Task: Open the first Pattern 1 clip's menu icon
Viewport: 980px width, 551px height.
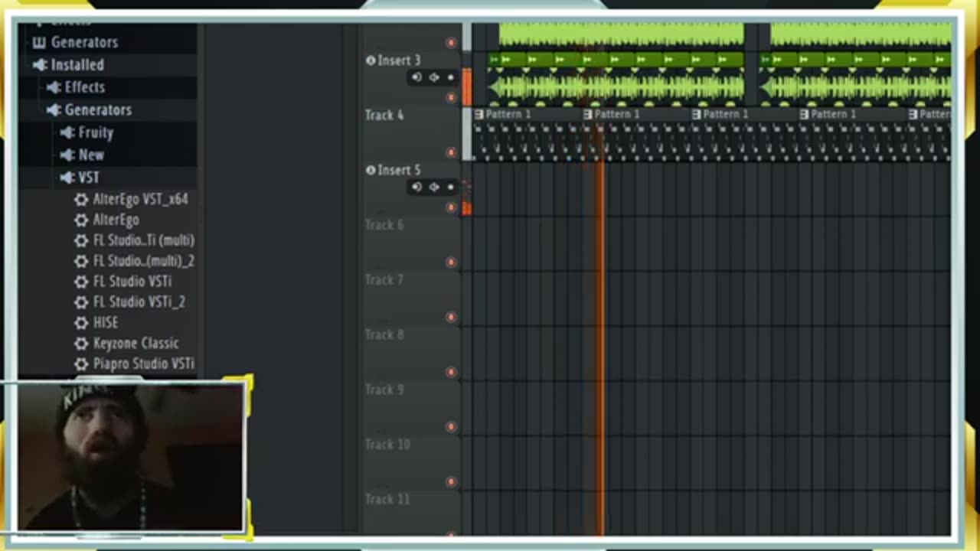Action: tap(479, 114)
